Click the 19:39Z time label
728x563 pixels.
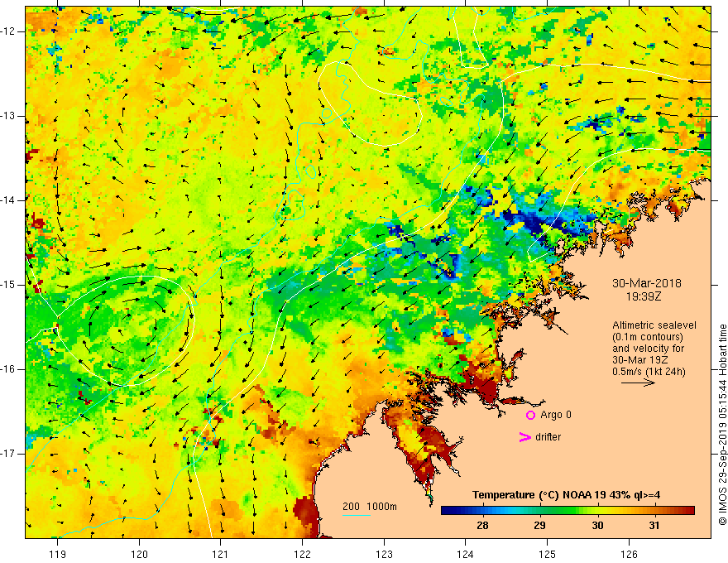click(x=643, y=296)
